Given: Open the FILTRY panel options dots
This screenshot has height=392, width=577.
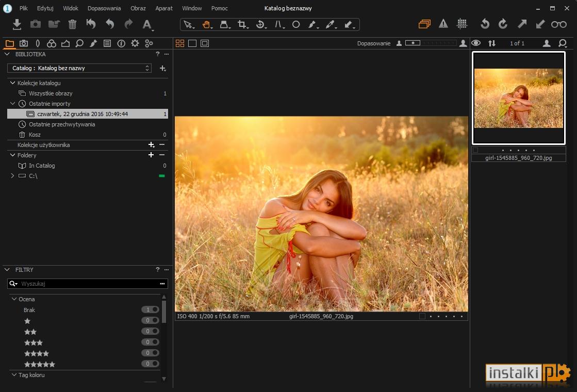Looking at the screenshot, I should click(167, 270).
